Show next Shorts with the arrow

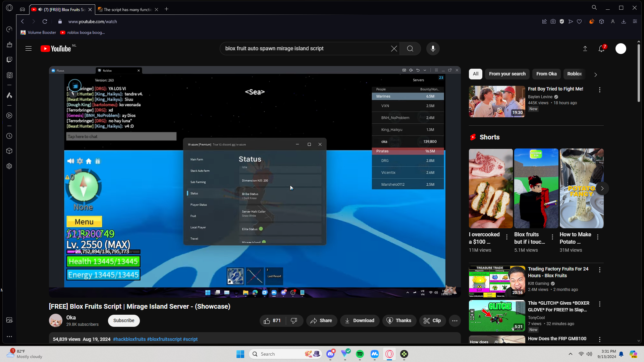click(602, 188)
